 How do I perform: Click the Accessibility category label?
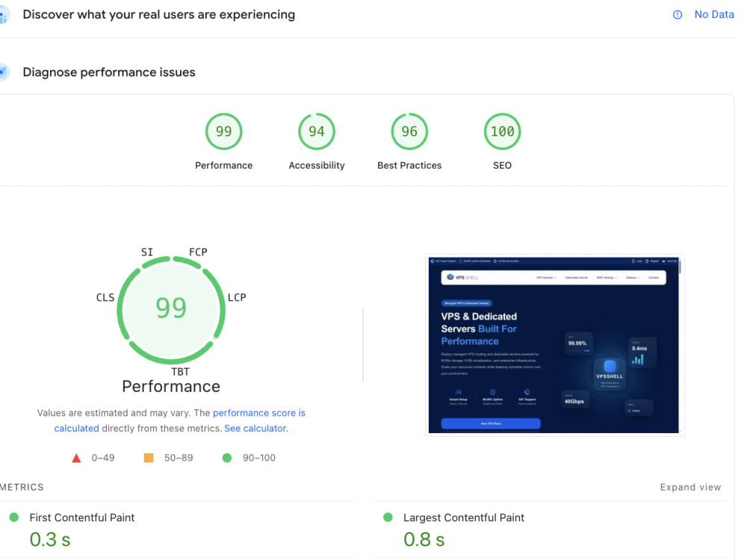[316, 165]
